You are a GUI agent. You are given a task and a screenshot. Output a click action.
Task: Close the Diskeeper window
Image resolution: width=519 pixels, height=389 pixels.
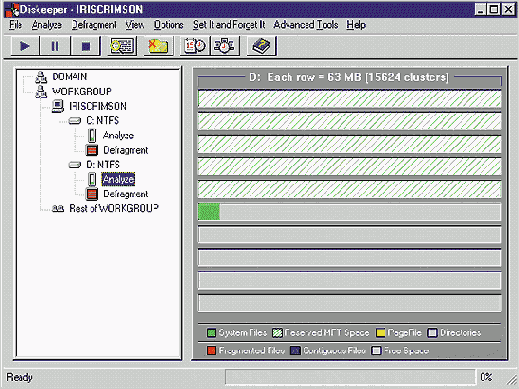click(508, 9)
